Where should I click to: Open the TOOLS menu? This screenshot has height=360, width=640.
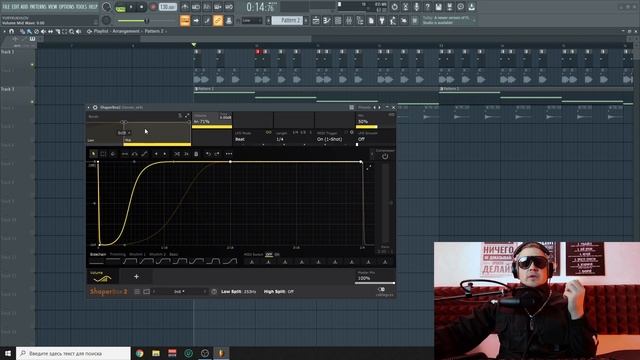point(81,7)
